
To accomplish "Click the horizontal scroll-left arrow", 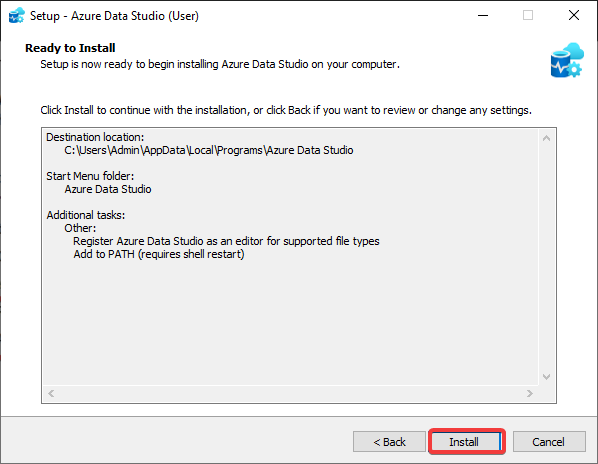I will point(51,393).
